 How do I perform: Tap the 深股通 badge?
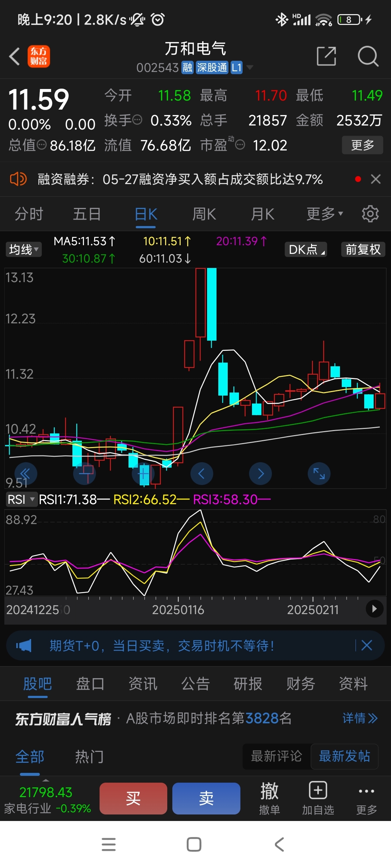click(212, 67)
